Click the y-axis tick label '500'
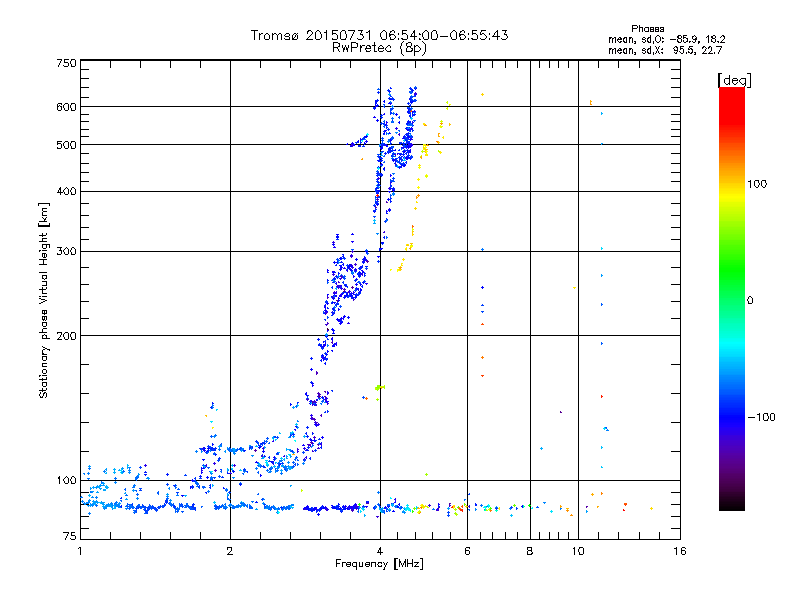This screenshot has width=800, height=600. [66, 145]
